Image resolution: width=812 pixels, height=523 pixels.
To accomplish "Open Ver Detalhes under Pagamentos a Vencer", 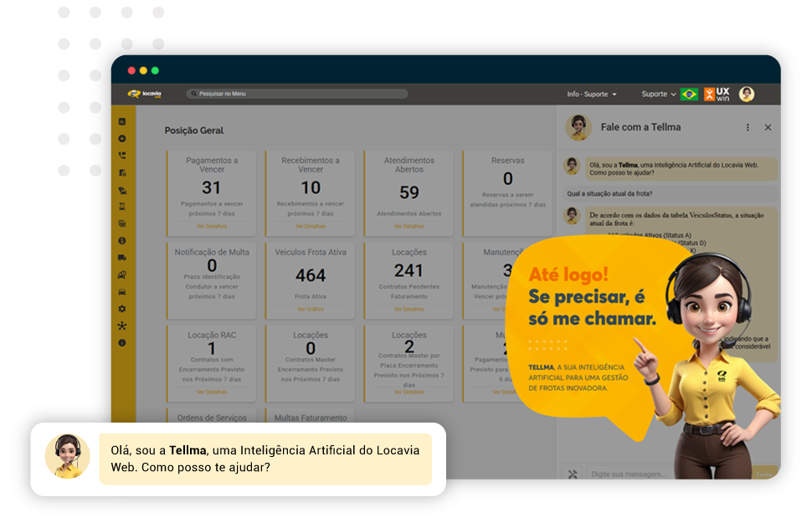I will 212,226.
